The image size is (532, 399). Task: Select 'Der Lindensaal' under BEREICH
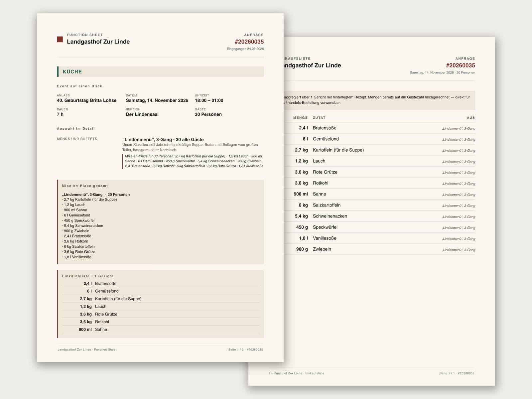coord(142,114)
